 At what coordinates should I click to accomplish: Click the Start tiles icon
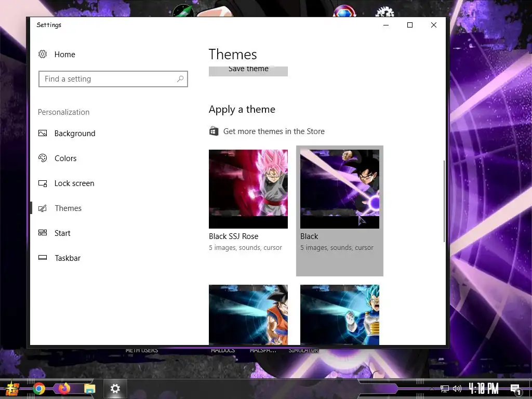click(43, 233)
